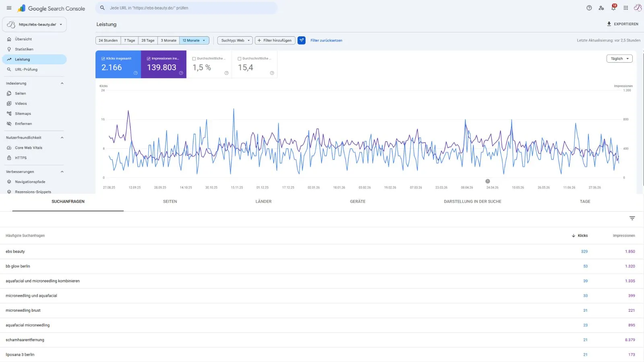Click the query 'liposana 3 berlin'

(20, 355)
